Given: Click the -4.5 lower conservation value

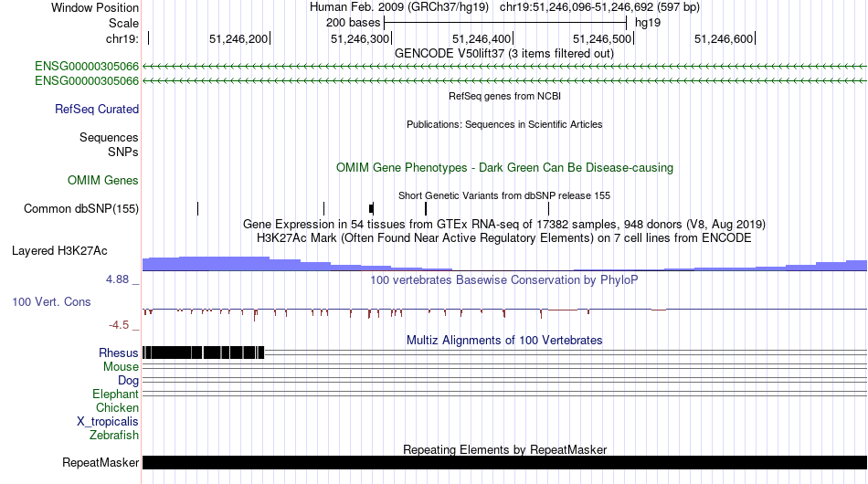Looking at the screenshot, I should tap(119, 325).
